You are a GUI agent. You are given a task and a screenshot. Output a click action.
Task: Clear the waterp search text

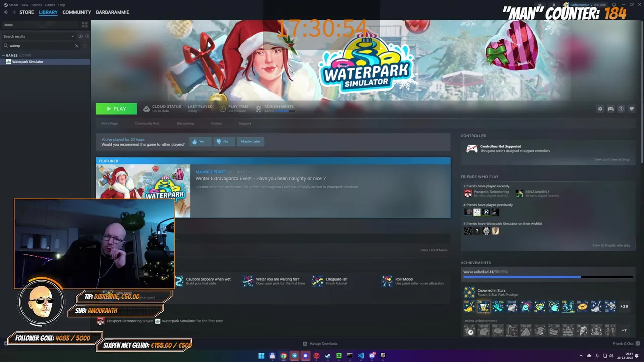77,46
